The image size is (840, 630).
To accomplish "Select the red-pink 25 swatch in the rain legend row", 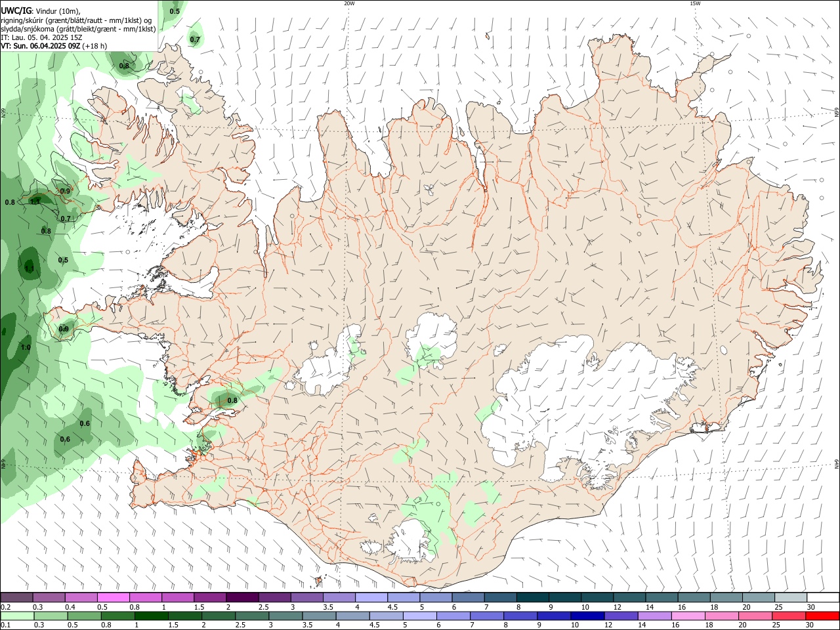I will 788,616.
